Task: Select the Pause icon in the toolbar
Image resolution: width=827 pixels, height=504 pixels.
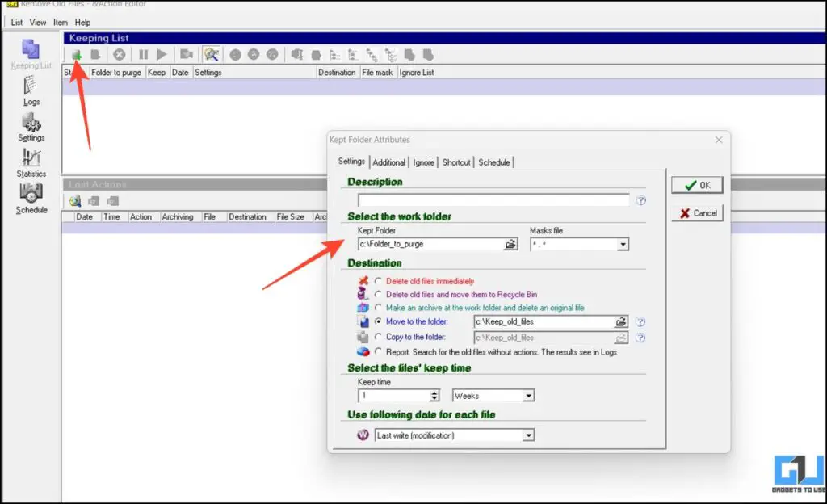Action: point(143,54)
